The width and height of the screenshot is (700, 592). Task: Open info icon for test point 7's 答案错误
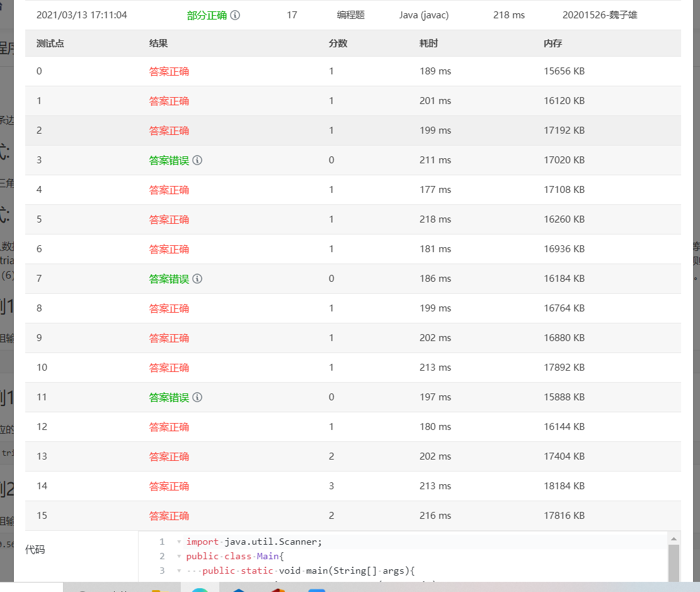(x=197, y=279)
